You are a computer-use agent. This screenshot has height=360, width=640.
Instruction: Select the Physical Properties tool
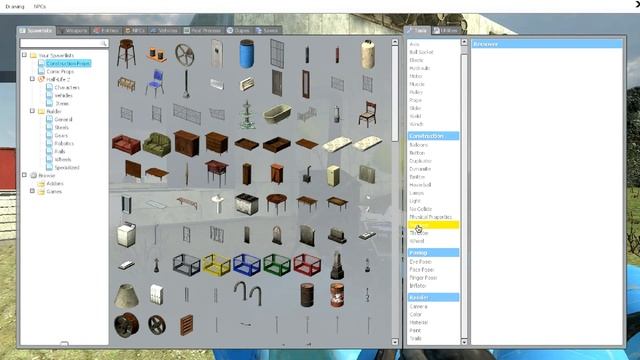(x=431, y=217)
